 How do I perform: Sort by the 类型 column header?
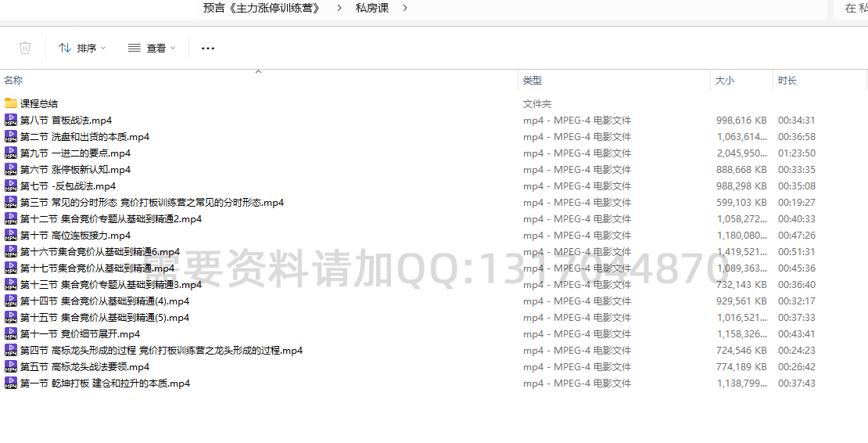(x=532, y=80)
